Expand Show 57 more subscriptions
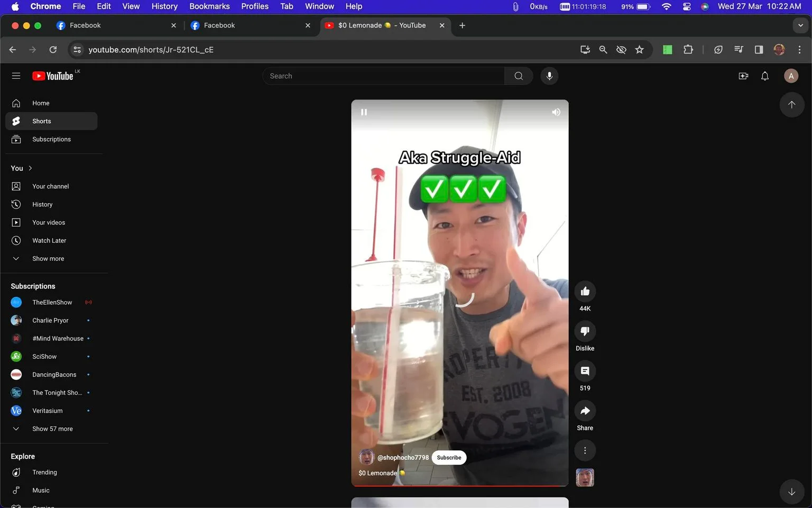 (x=51, y=429)
